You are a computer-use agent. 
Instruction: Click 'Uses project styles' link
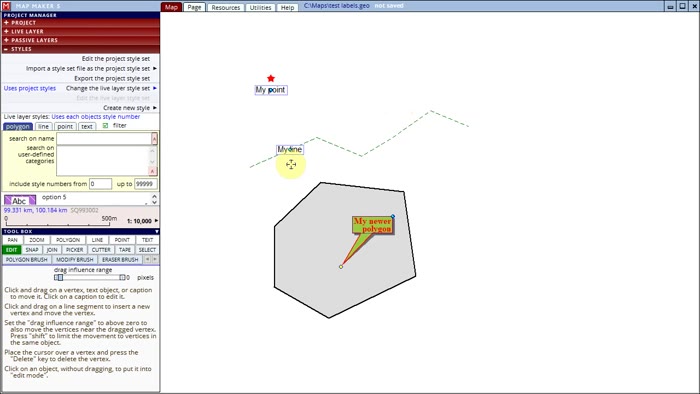pyautogui.click(x=30, y=88)
